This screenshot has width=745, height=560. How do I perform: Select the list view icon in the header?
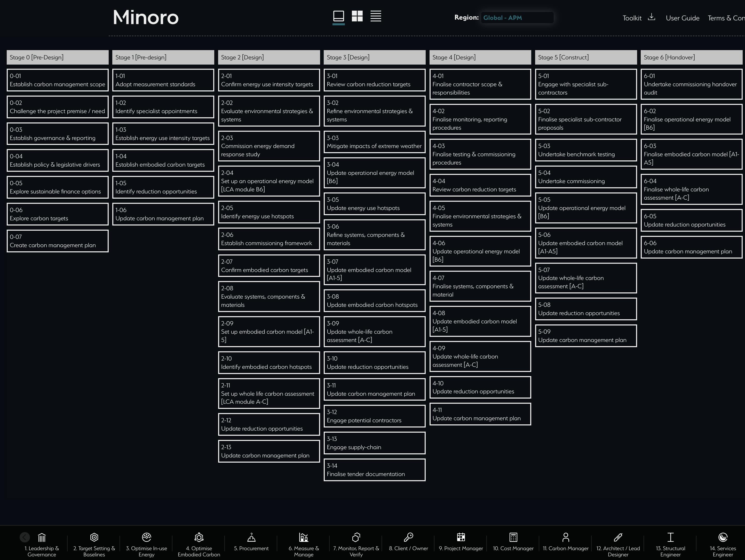click(x=376, y=16)
